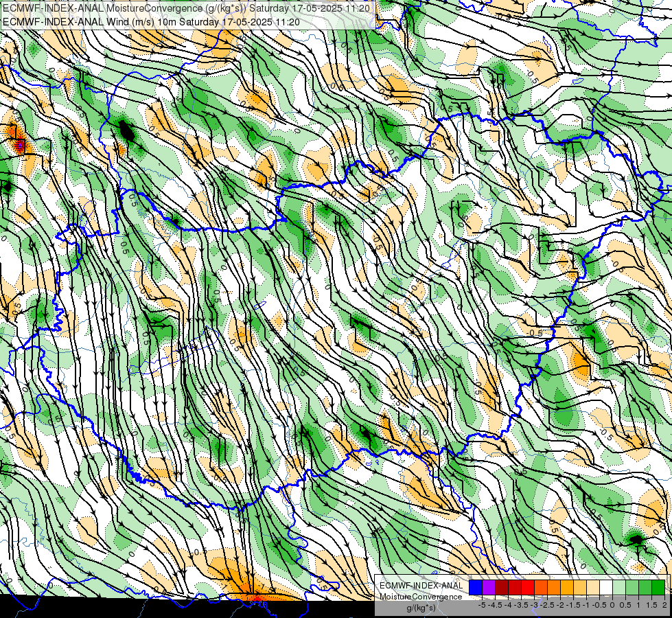Choose the palest green swatch between 0 and 0.5
The image size is (672, 618).
point(619,587)
